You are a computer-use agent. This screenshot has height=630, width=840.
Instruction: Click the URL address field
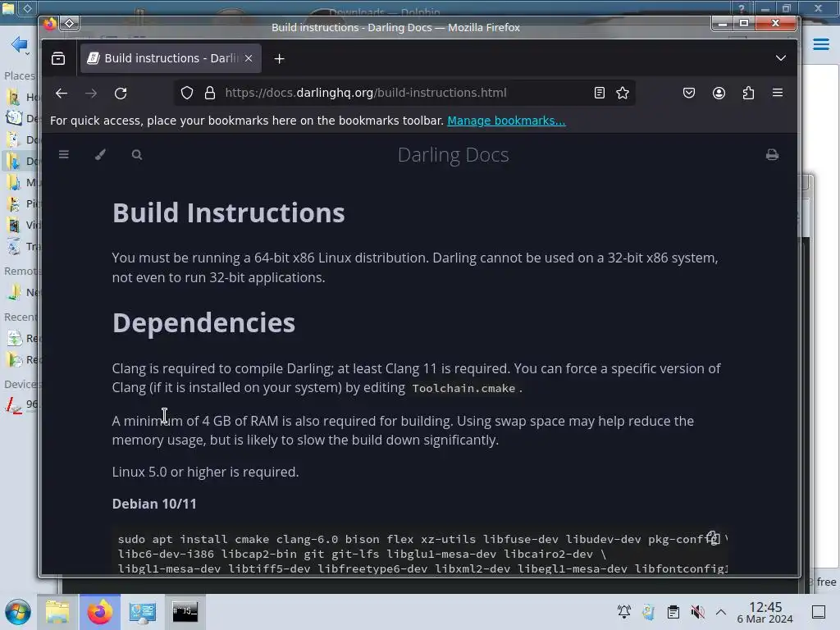coord(403,93)
